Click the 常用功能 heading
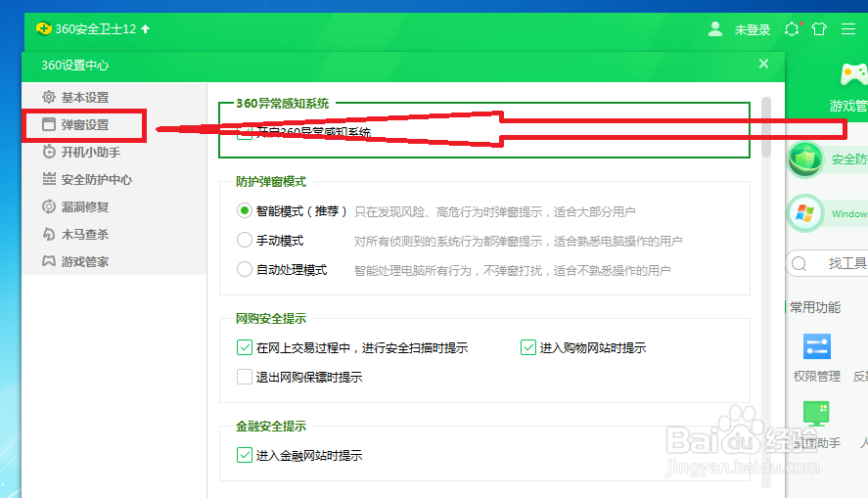 click(815, 307)
